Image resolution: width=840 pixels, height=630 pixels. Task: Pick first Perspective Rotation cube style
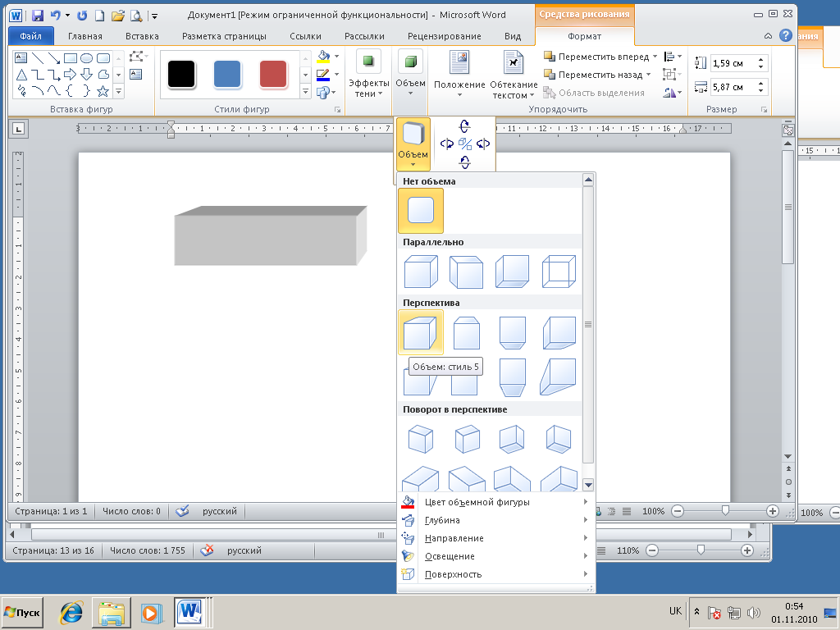pos(421,439)
